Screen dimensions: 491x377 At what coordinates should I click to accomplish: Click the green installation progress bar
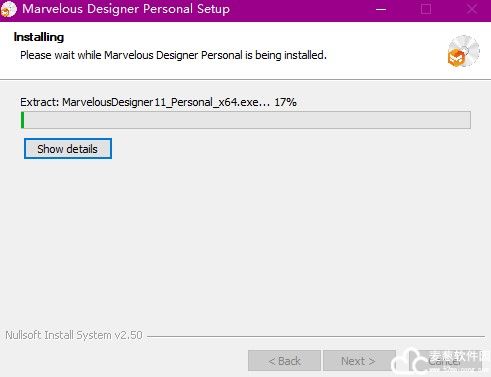[x=246, y=120]
